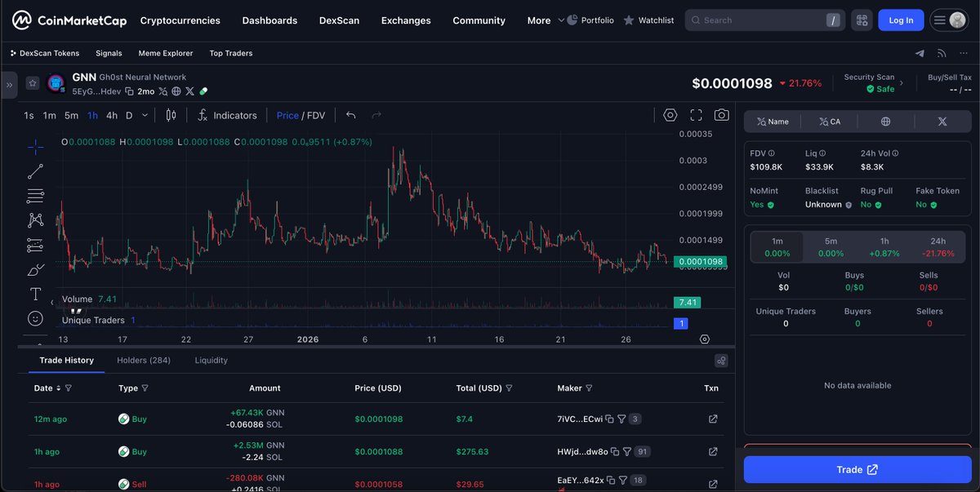
Task: Go to DexScan section
Action: point(339,20)
